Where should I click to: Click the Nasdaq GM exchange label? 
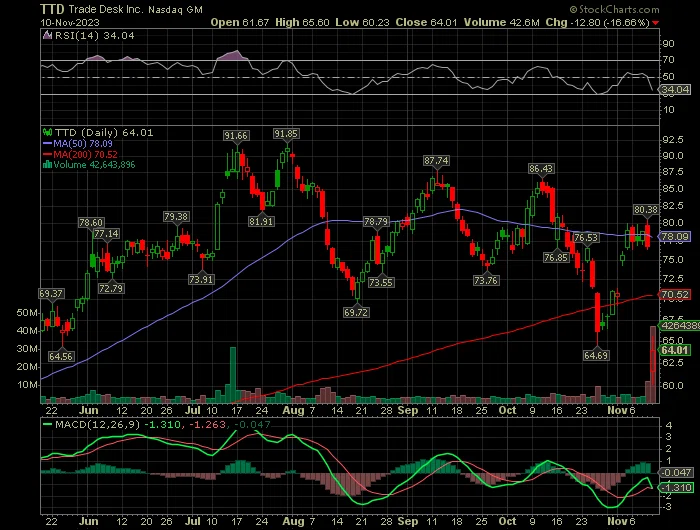click(x=175, y=10)
